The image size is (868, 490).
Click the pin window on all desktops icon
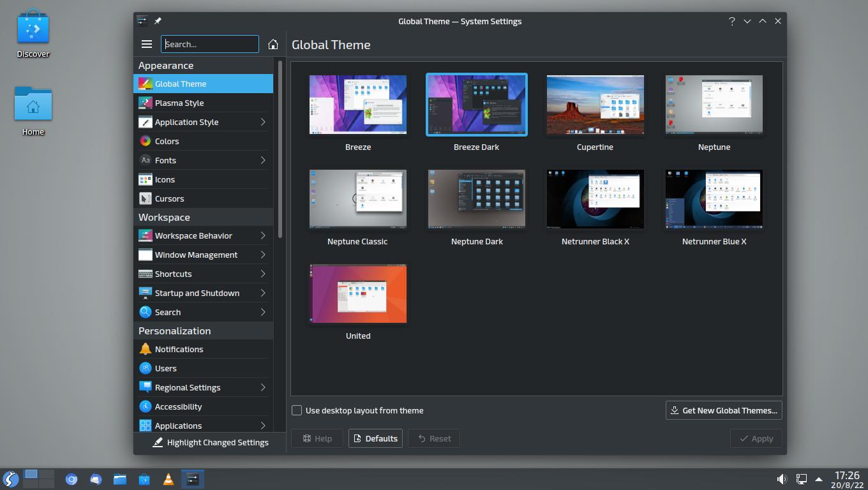pos(158,21)
